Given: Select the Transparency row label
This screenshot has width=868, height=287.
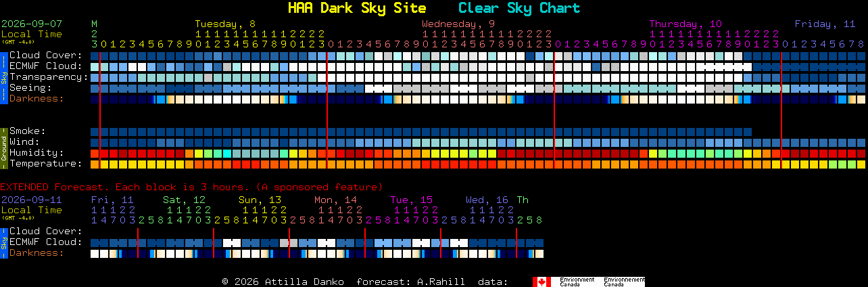Looking at the screenshot, I should click(49, 77).
